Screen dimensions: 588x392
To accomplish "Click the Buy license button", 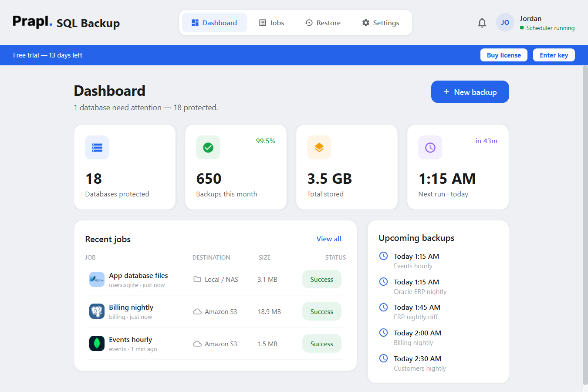I will coord(504,55).
